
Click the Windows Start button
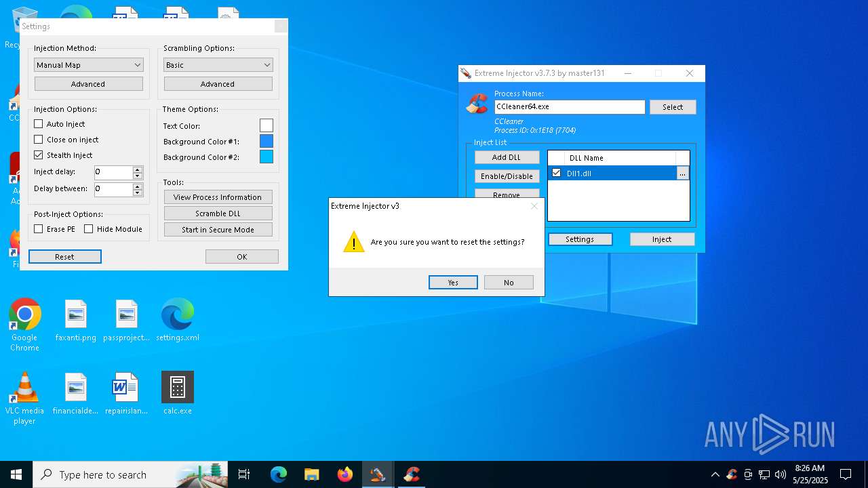(16, 474)
